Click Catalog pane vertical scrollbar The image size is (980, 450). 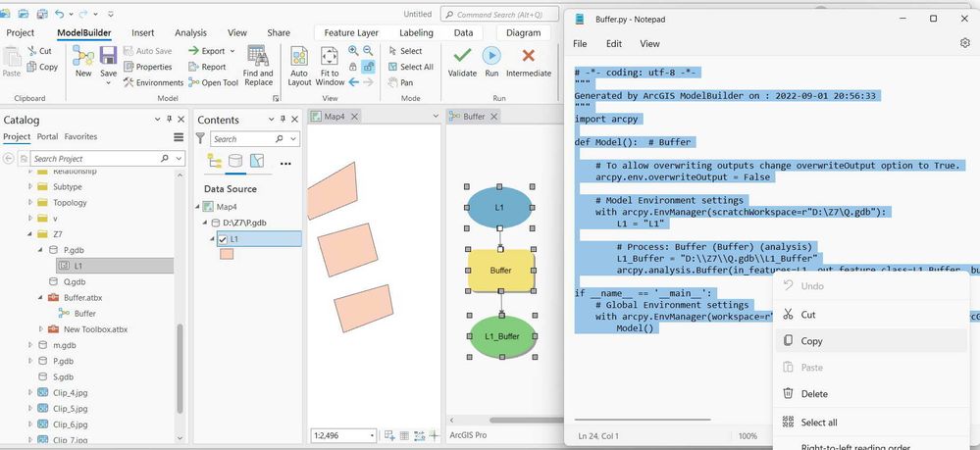180,368
